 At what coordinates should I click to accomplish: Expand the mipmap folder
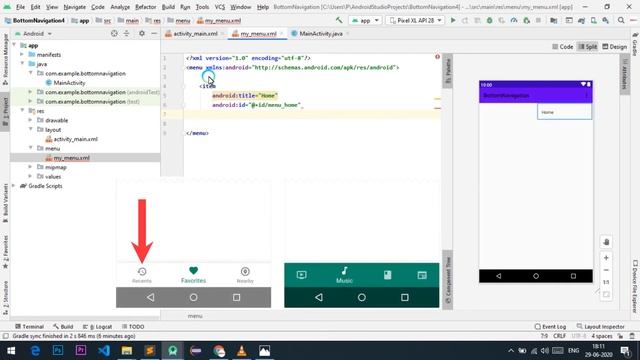(x=31, y=167)
